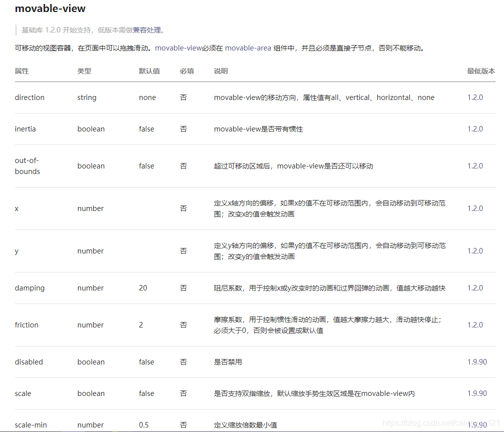Click the 是否禁用 description

(x=228, y=361)
